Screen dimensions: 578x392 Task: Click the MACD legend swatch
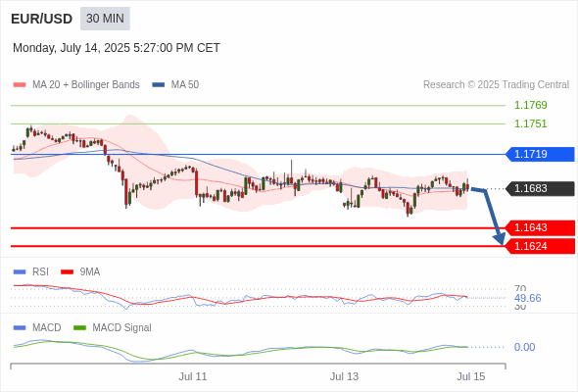pyautogui.click(x=20, y=327)
